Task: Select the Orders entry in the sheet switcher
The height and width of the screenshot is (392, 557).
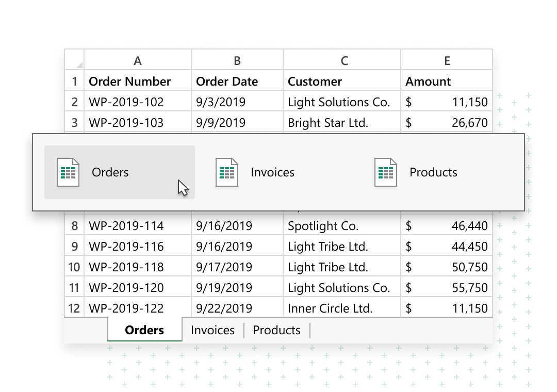Action: pyautogui.click(x=110, y=172)
